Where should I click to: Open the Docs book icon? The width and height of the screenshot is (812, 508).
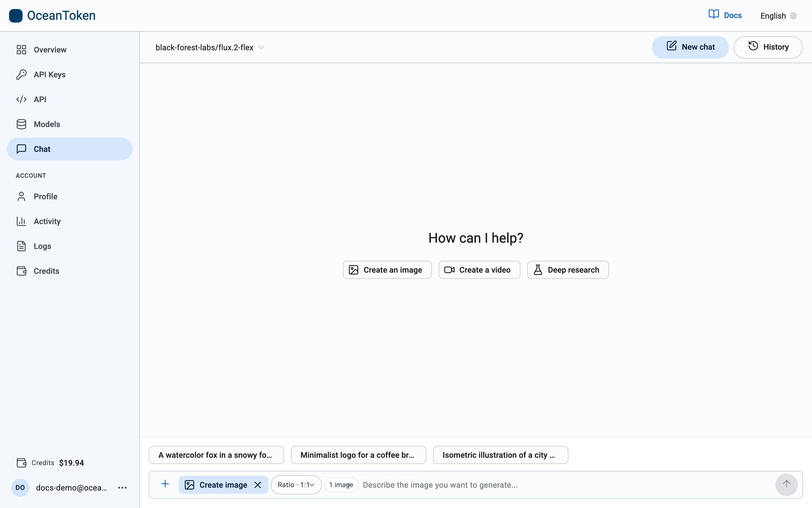(x=714, y=14)
